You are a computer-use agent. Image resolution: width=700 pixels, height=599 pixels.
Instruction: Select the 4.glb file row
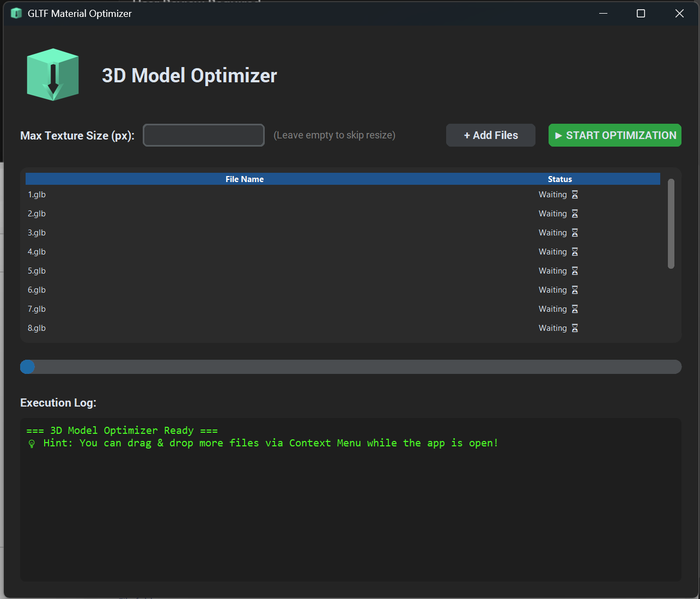point(343,252)
